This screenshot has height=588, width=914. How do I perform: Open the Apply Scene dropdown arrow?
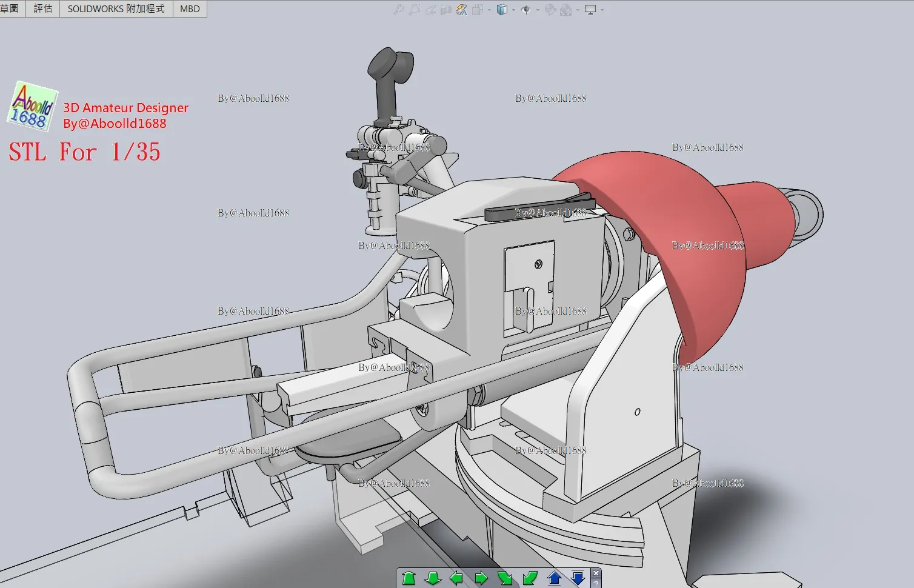point(578,10)
